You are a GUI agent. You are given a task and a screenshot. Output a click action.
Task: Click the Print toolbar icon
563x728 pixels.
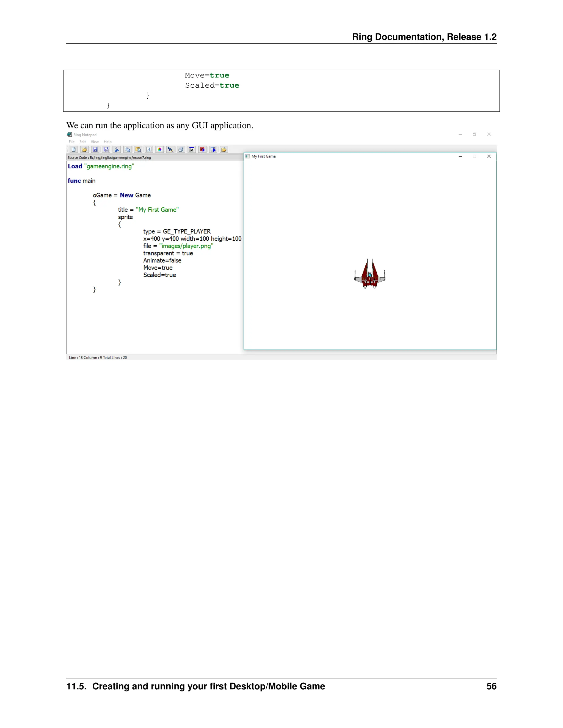click(x=181, y=149)
